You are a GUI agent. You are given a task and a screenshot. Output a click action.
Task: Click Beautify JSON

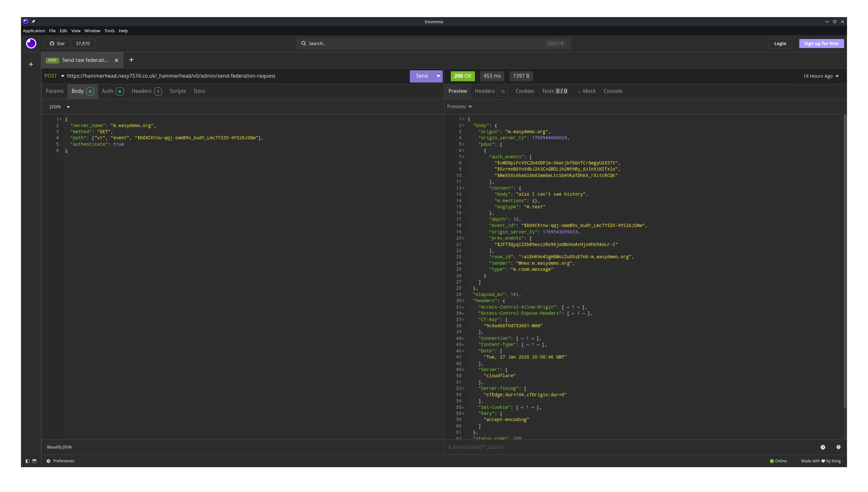pyautogui.click(x=59, y=447)
